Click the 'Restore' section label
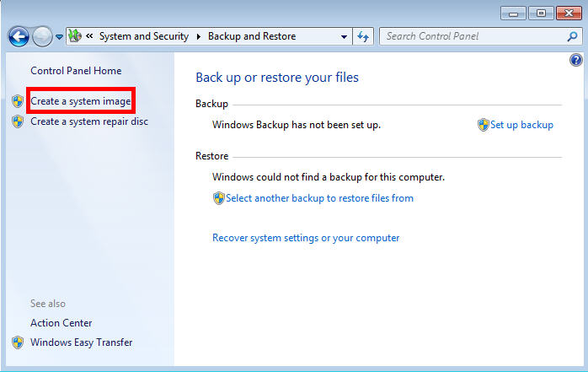The image size is (588, 372). click(212, 156)
